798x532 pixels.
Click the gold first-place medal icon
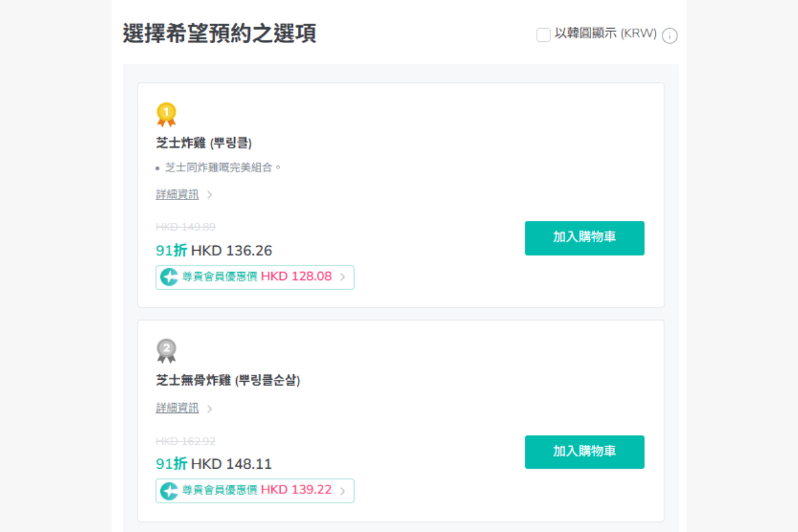click(166, 114)
